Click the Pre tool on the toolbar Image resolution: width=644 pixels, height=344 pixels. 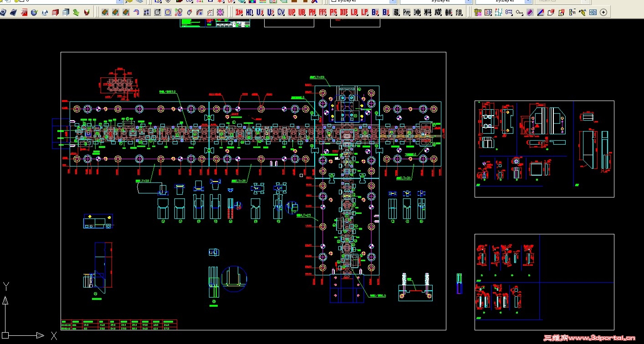[x=406, y=12]
